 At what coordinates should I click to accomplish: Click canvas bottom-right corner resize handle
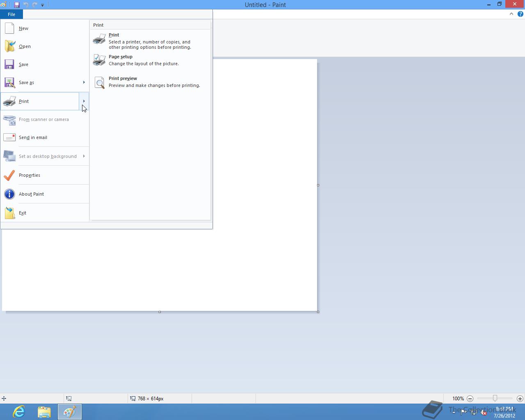pyautogui.click(x=318, y=312)
